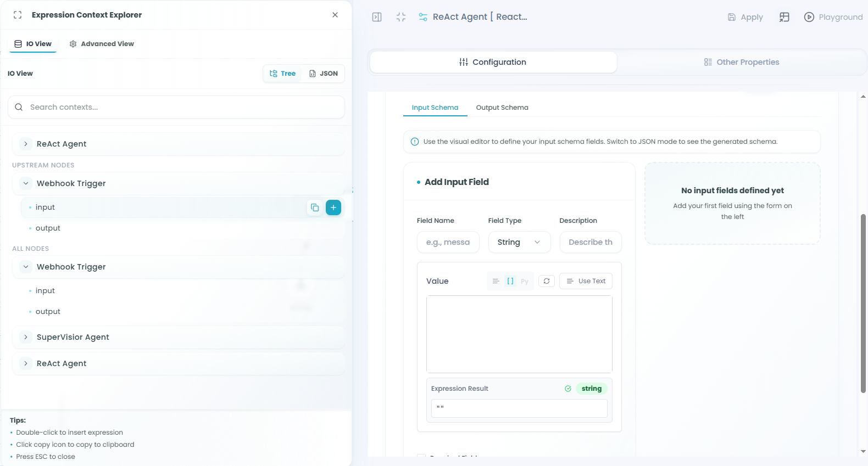Open the Field Type String dropdown
The height and width of the screenshot is (466, 868).
519,242
